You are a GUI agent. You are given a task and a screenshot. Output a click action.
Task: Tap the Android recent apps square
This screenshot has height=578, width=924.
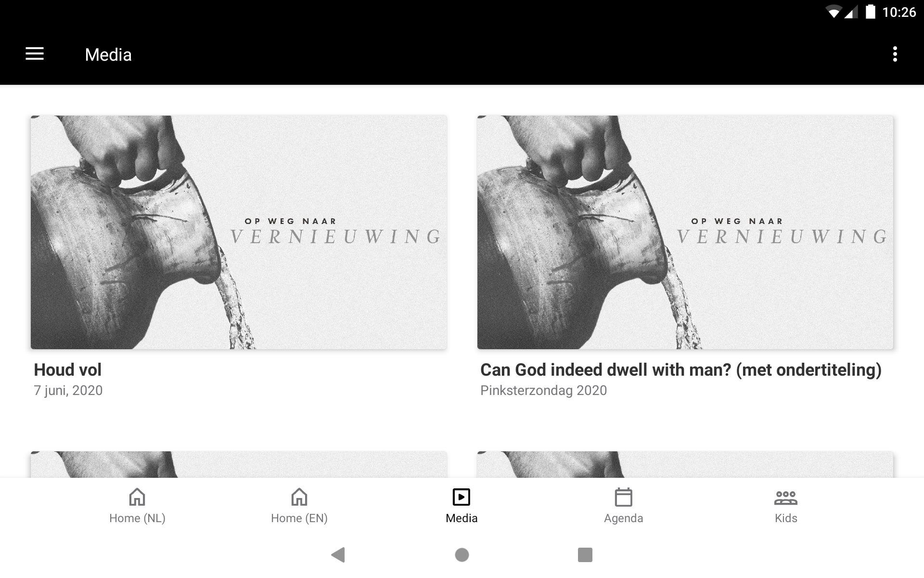(x=585, y=555)
